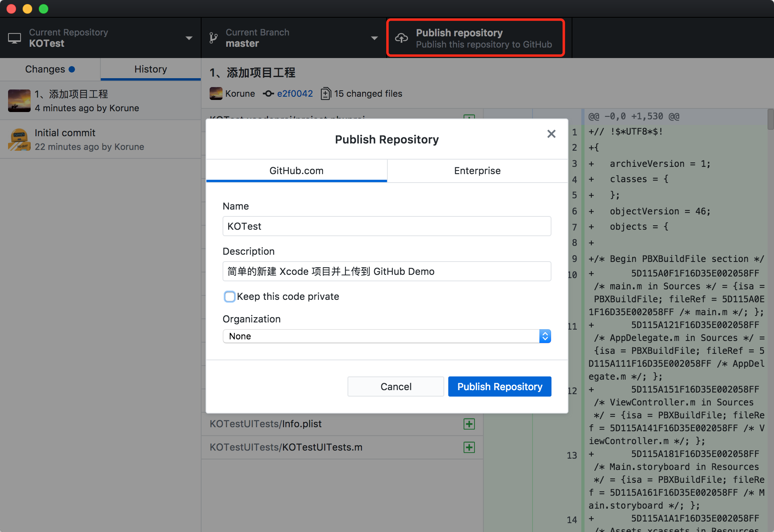This screenshot has width=774, height=532.
Task: Click added-file plus icon for KOTestUITests.m
Action: (x=469, y=447)
